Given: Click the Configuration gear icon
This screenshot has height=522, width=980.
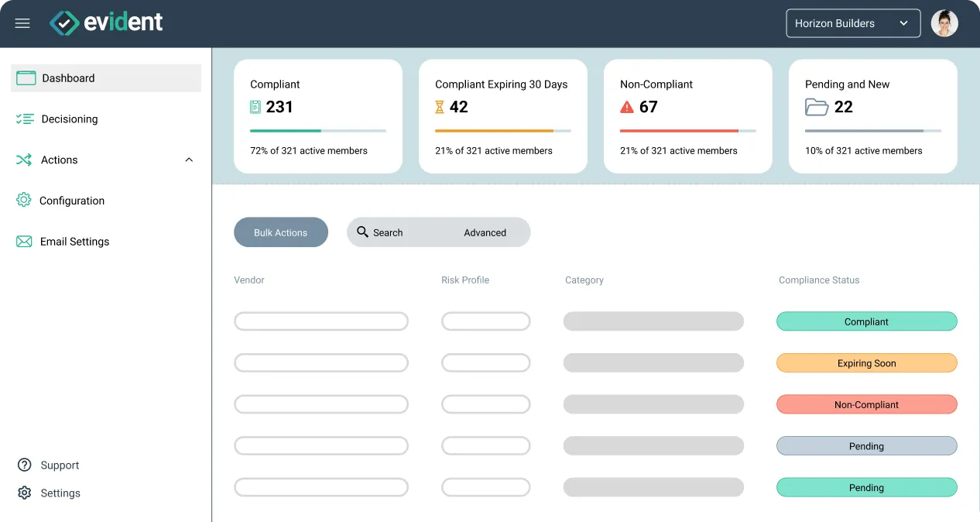Looking at the screenshot, I should [24, 200].
